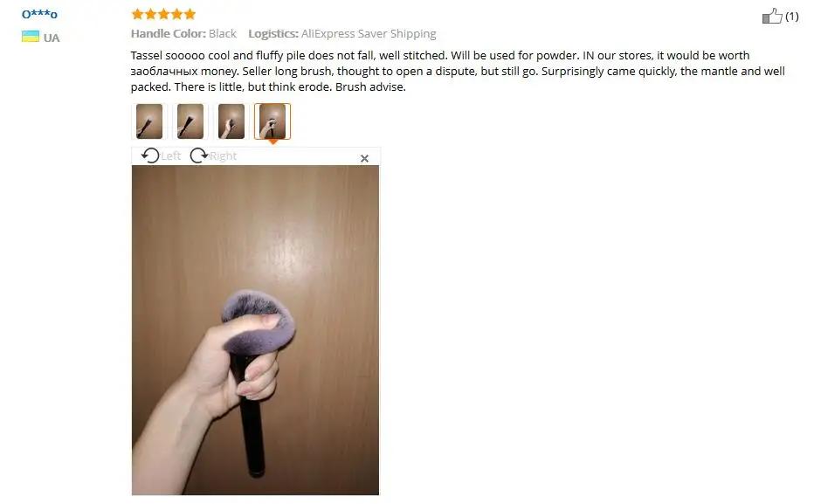Click the thumbs-up helpful icon
The width and height of the screenshot is (814, 504).
click(x=772, y=16)
